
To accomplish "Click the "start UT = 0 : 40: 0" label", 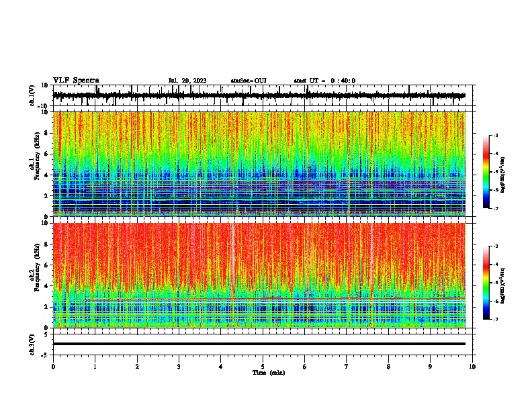I will click(x=324, y=81).
